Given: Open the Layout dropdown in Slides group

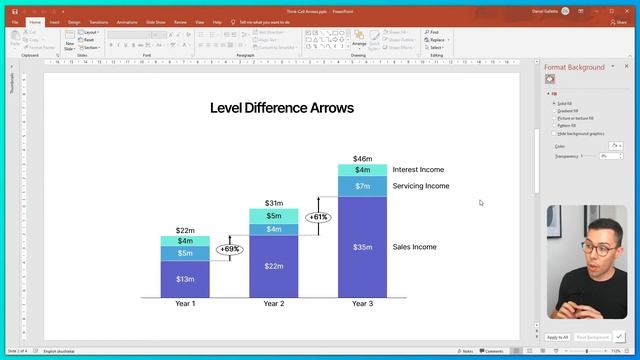Looking at the screenshot, I should [x=89, y=32].
